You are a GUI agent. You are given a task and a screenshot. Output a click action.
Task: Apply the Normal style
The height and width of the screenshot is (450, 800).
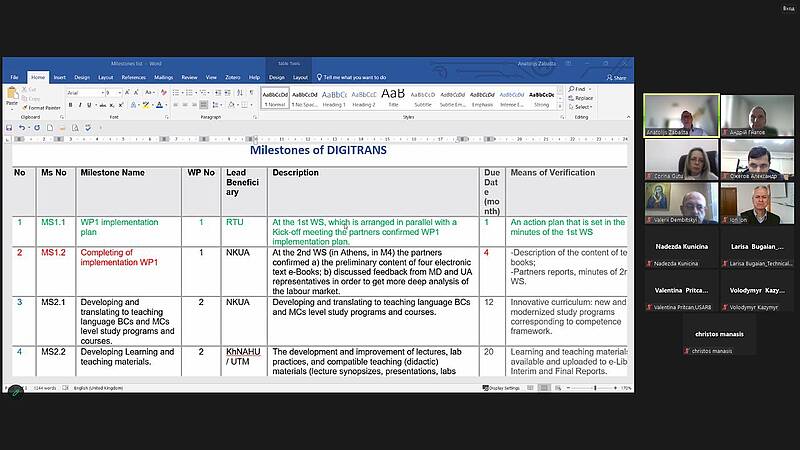coord(275,98)
